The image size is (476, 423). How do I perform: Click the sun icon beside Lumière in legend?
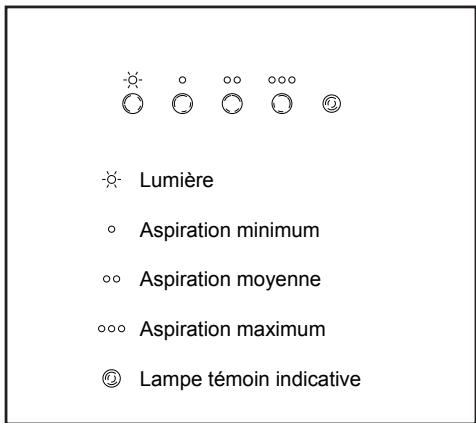pos(112,180)
